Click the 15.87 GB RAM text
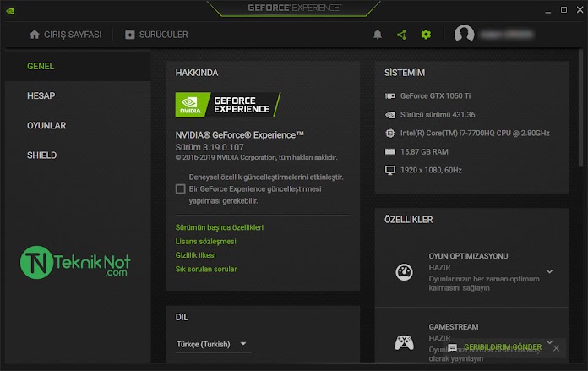This screenshot has width=588, height=371. point(424,152)
